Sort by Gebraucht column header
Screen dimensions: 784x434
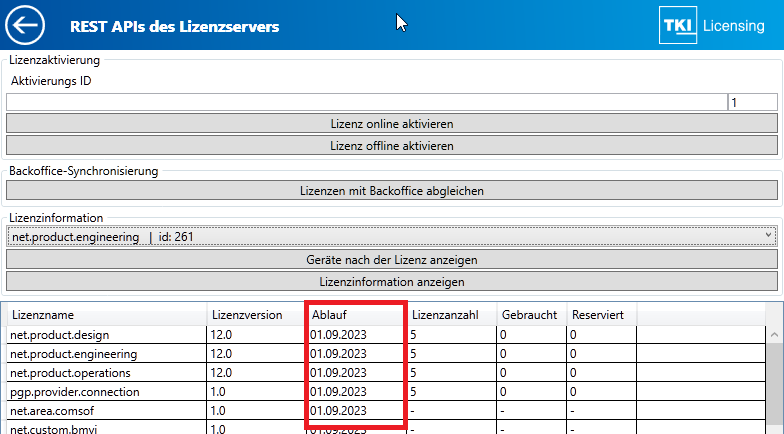[532, 315]
